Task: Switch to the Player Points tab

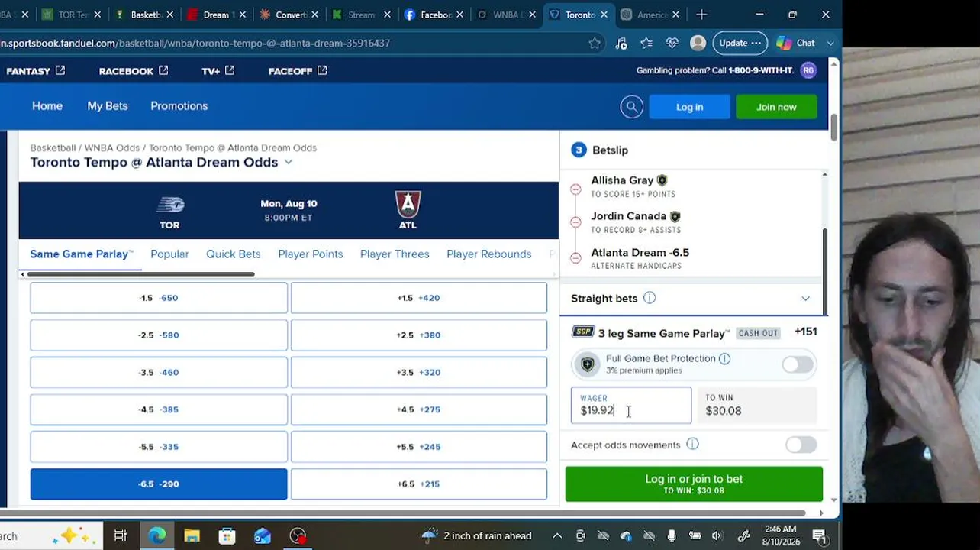Action: point(310,254)
